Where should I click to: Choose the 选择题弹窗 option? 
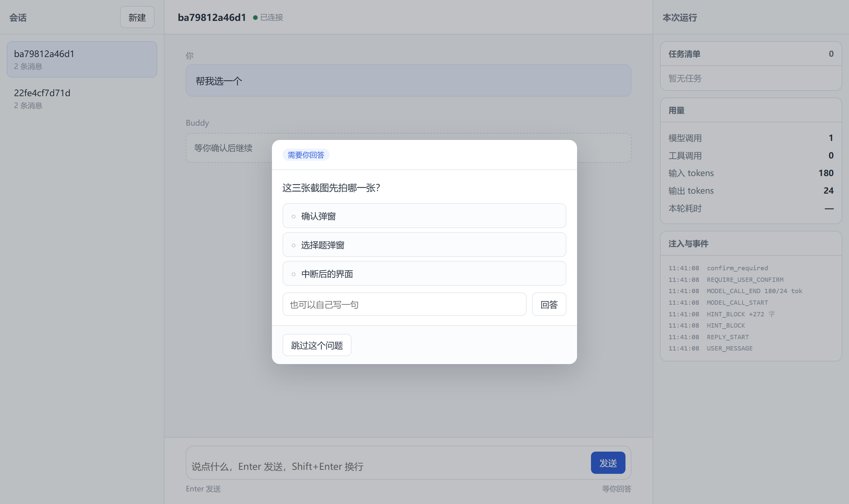tap(424, 245)
